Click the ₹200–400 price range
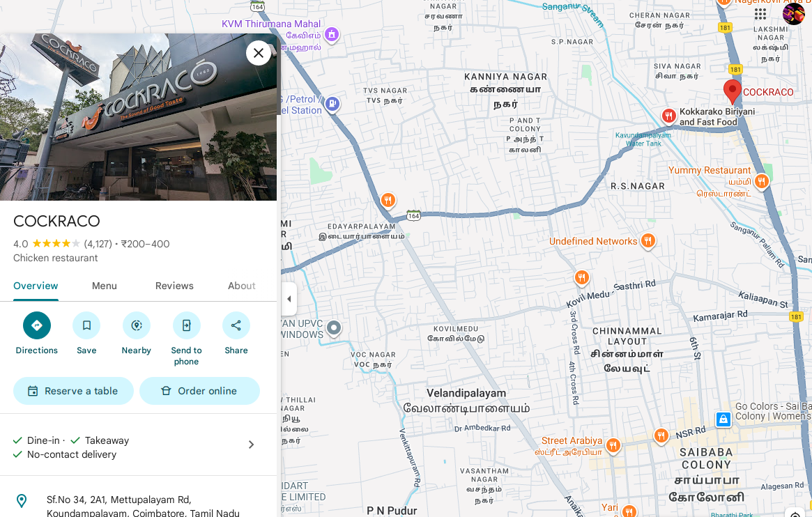The width and height of the screenshot is (812, 517). [x=145, y=244]
